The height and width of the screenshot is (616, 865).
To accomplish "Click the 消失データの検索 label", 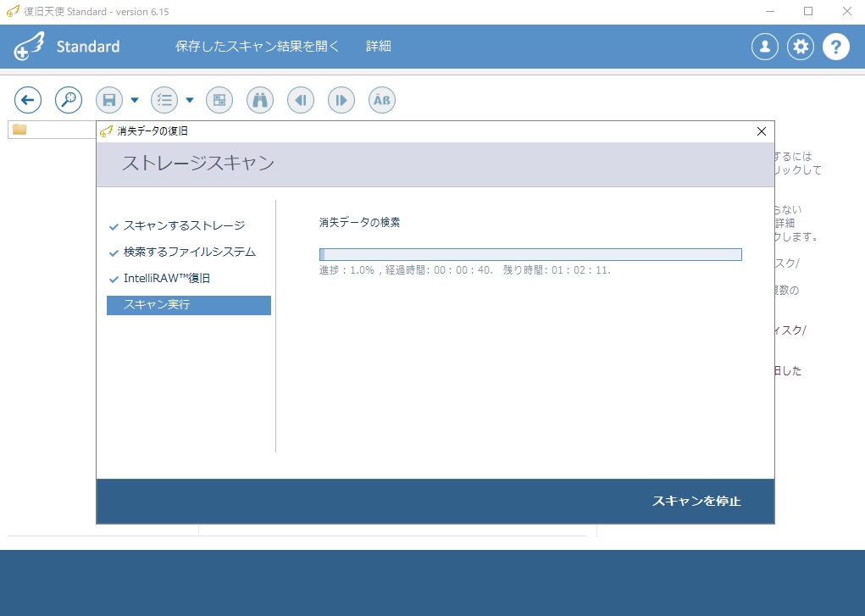I will tap(360, 223).
